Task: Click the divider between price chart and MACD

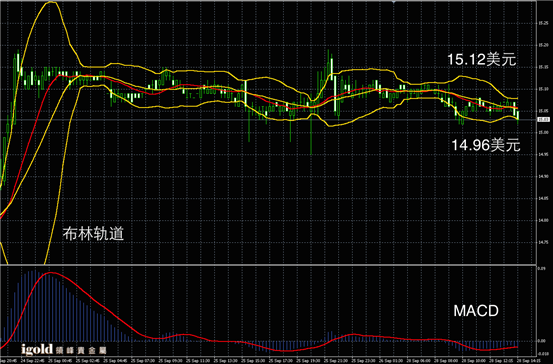Action: pos(268,265)
